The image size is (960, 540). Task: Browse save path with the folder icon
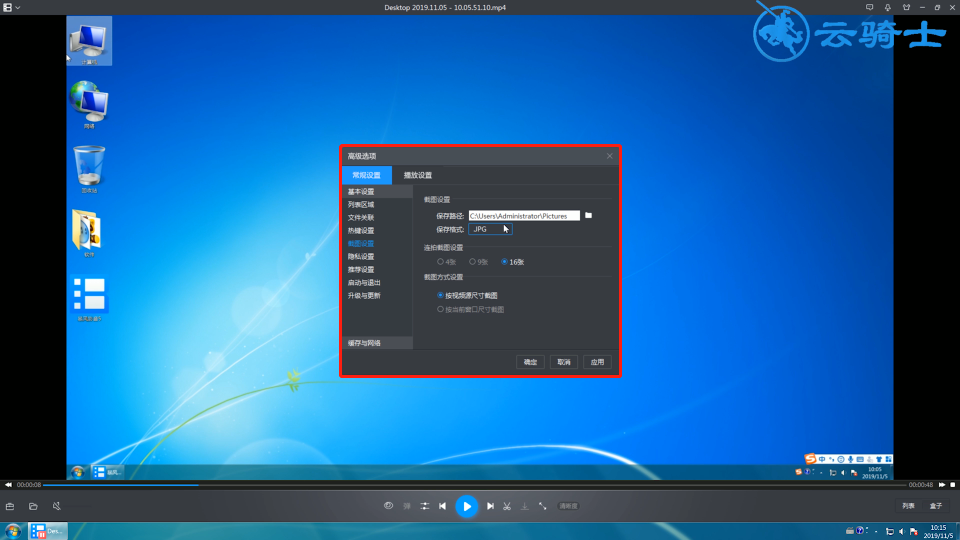click(588, 216)
